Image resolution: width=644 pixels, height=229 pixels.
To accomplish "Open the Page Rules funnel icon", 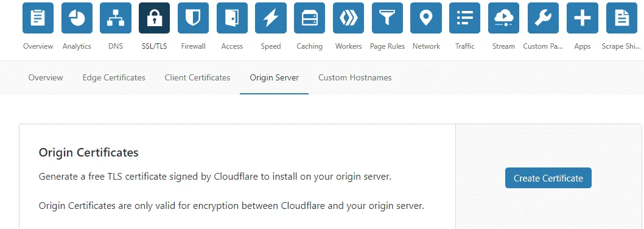I will 387,18.
